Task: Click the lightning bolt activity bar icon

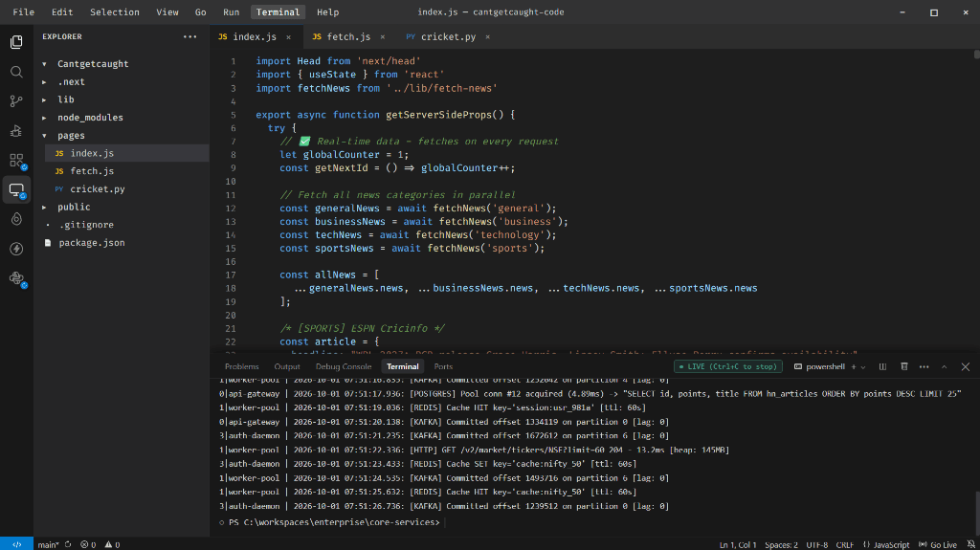Action: click(x=16, y=249)
